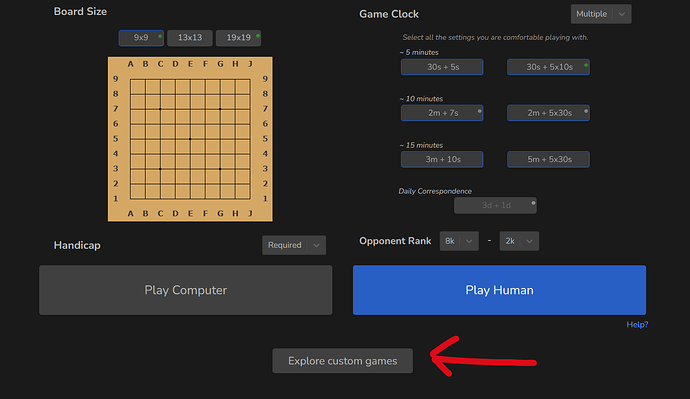Open Explore custom games
Viewport: 690px width, 399px height.
point(343,361)
